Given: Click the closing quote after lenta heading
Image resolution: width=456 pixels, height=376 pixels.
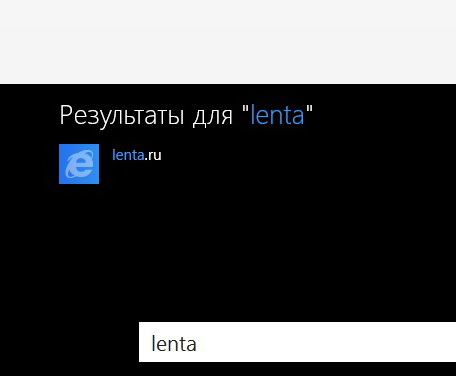Looking at the screenshot, I should coord(309,109).
